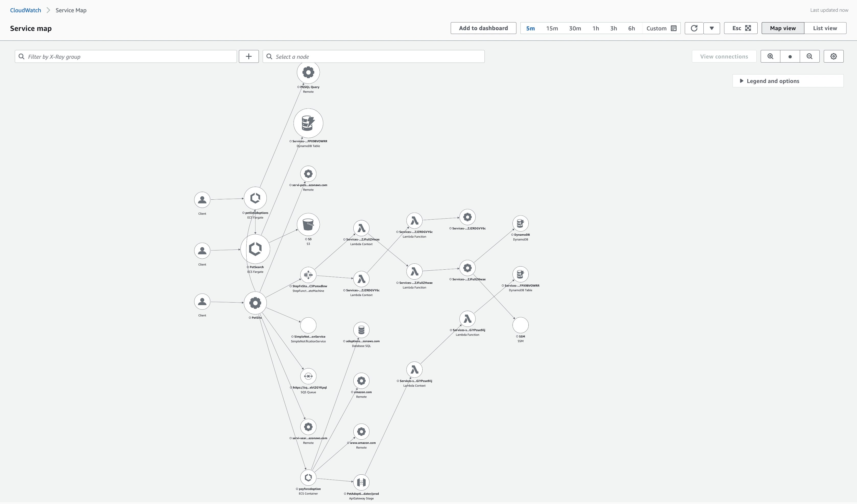Screen dimensions: 857x504
Task: Select the PetSite service node
Action: [x=256, y=303]
